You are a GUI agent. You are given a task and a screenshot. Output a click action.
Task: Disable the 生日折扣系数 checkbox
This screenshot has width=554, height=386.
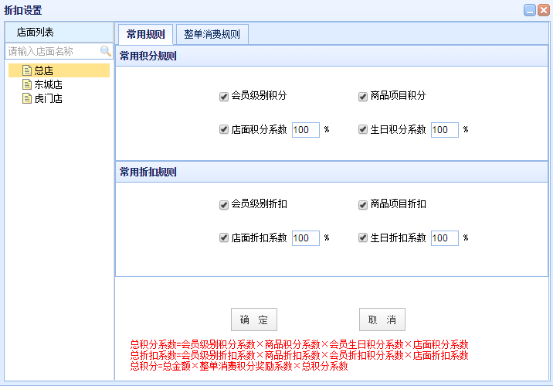pos(363,238)
